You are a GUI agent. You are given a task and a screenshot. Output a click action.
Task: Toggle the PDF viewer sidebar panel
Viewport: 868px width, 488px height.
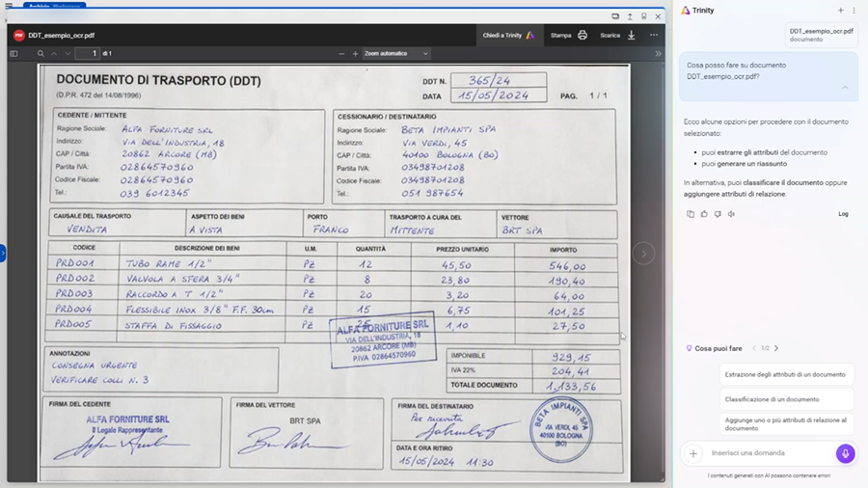tap(14, 54)
